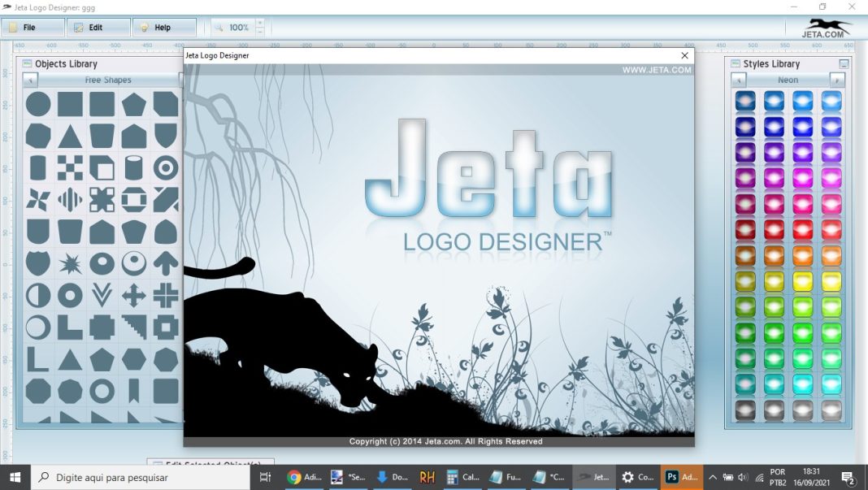Show the next style category after Neon
The height and width of the screenshot is (490, 868).
click(836, 80)
